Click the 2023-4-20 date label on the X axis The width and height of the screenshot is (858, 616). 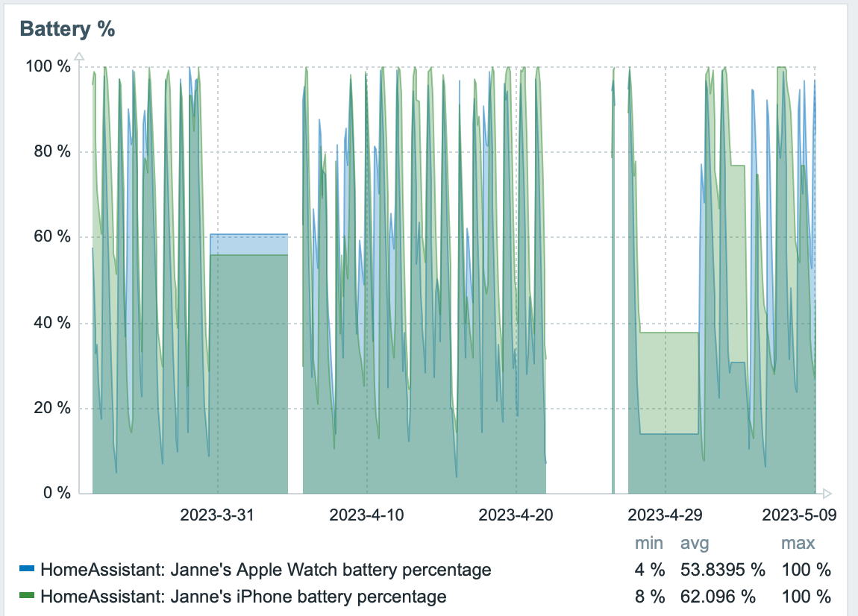tap(516, 515)
